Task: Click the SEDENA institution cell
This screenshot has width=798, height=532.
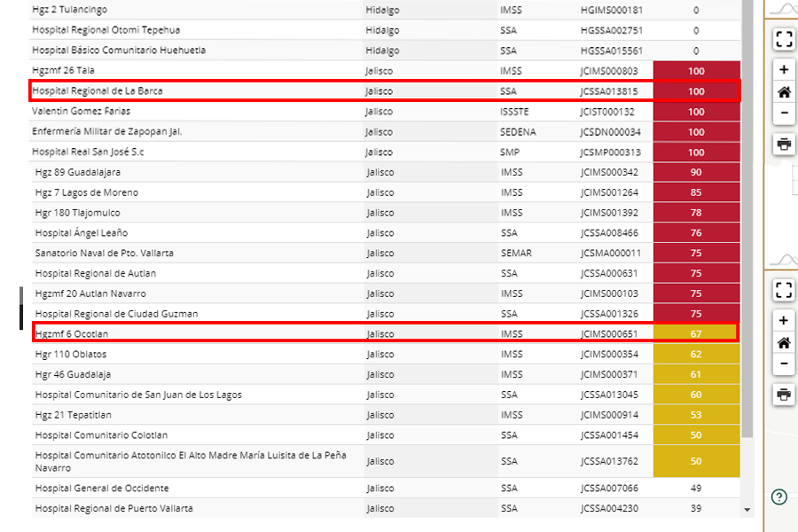Action: 516,132
